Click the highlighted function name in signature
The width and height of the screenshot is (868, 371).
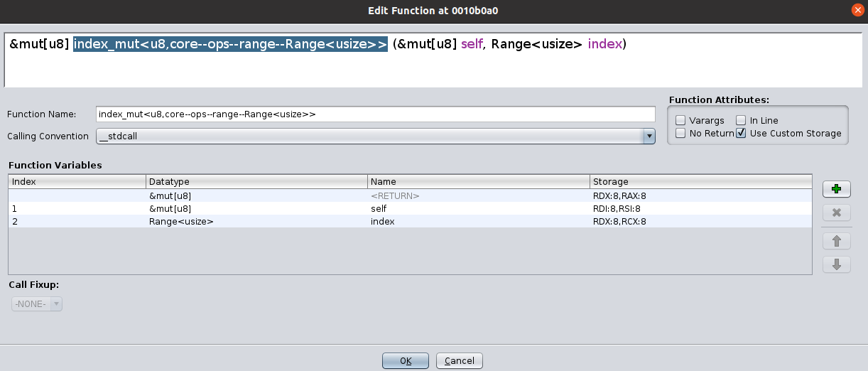point(230,44)
